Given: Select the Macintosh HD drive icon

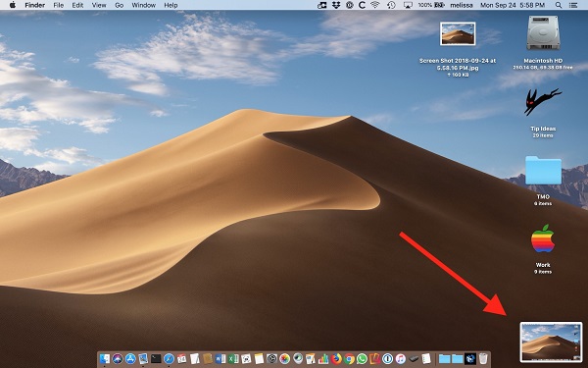Looking at the screenshot, I should click(543, 33).
